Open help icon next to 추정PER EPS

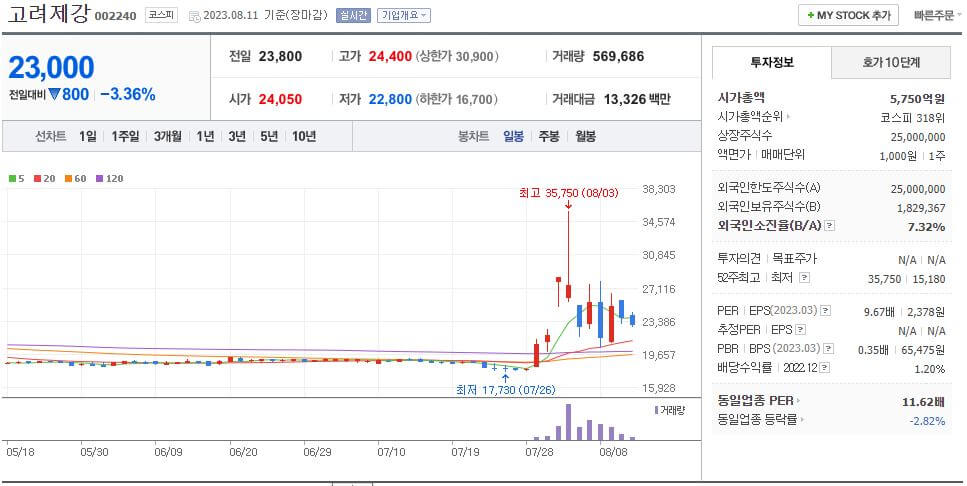[800, 329]
